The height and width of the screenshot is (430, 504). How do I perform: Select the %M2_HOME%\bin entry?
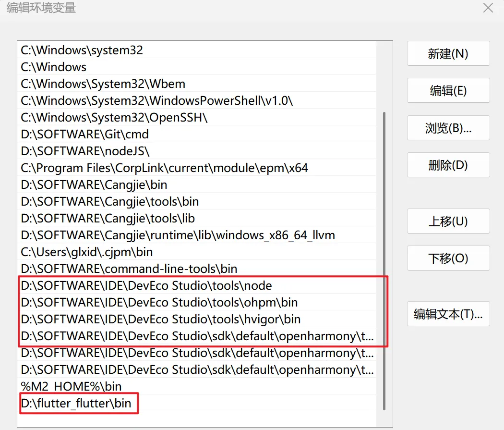pos(197,386)
